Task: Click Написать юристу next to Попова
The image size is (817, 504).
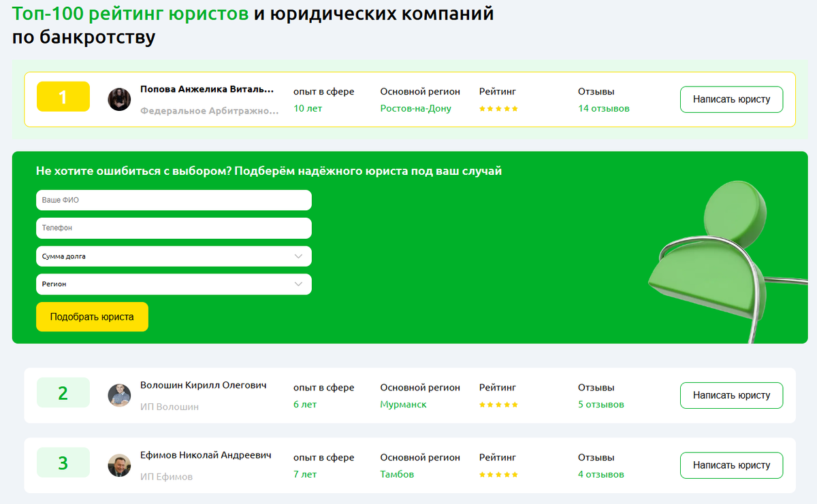Action: coord(731,99)
